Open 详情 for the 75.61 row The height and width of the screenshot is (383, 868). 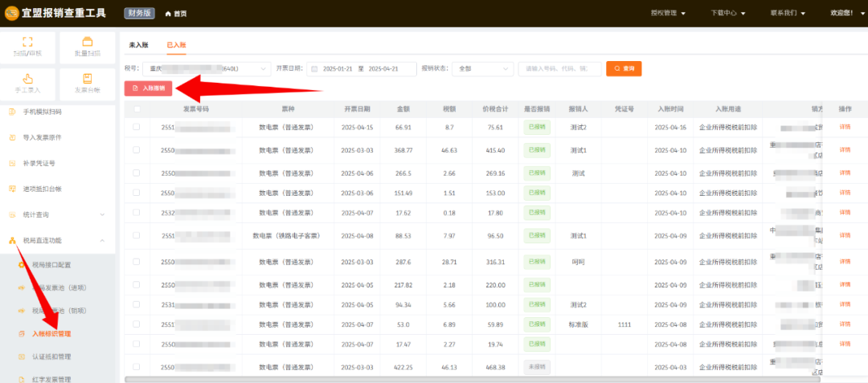845,127
